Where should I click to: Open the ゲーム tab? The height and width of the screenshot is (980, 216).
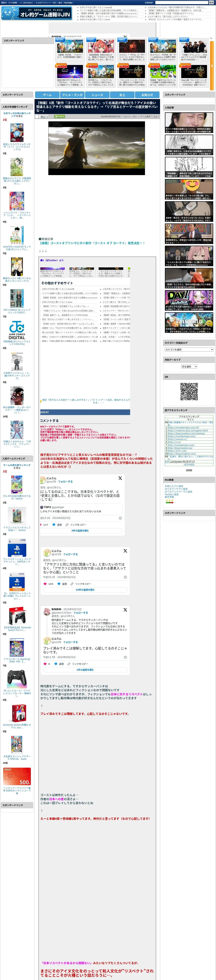[x=47, y=95]
